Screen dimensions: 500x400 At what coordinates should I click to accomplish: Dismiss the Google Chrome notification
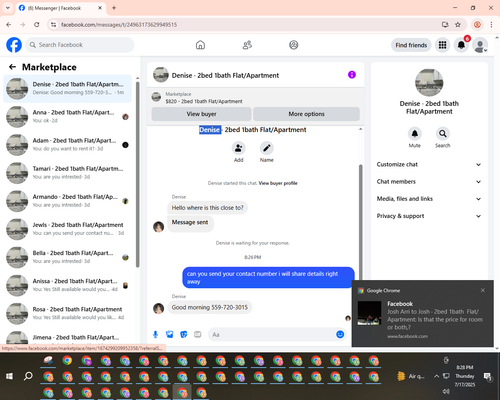[483, 290]
